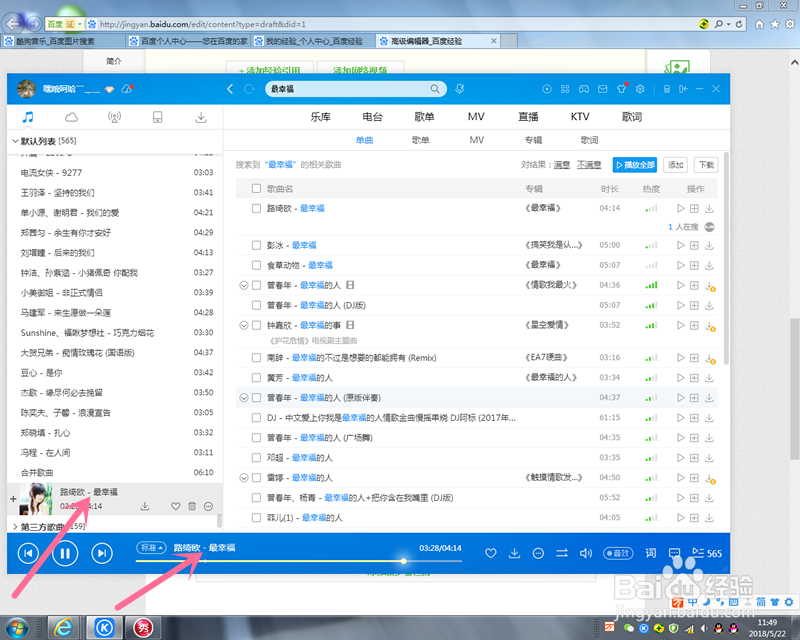800x640 pixels.
Task: Open the download manager tab icon
Action: coord(201,117)
